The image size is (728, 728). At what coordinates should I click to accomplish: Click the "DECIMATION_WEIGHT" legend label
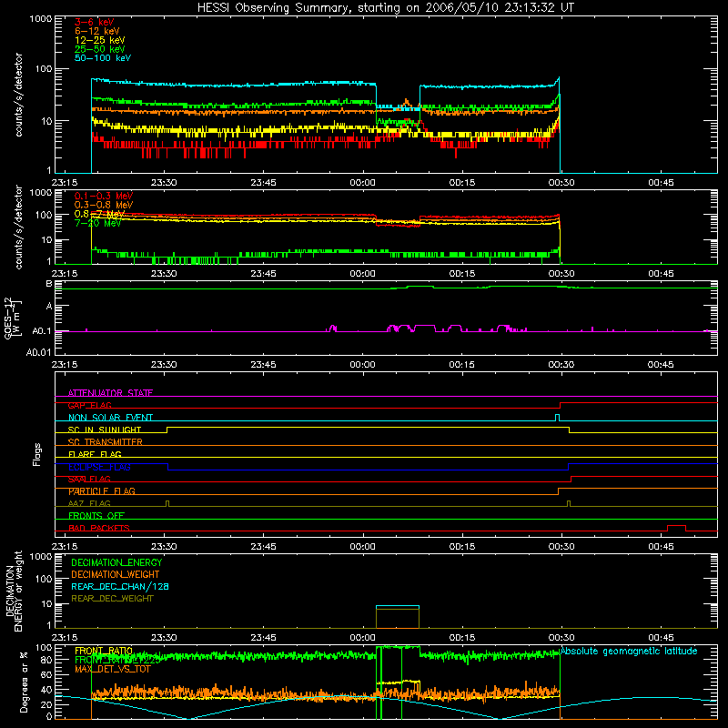(116, 574)
